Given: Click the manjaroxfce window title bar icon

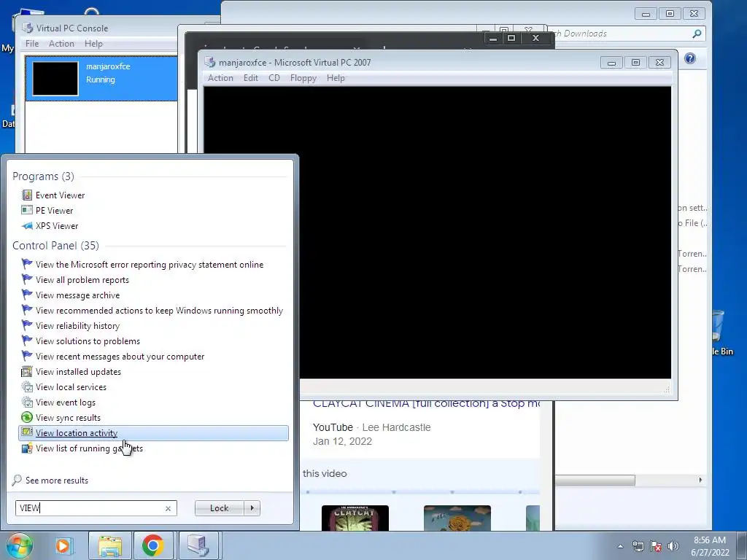Looking at the screenshot, I should (x=209, y=63).
